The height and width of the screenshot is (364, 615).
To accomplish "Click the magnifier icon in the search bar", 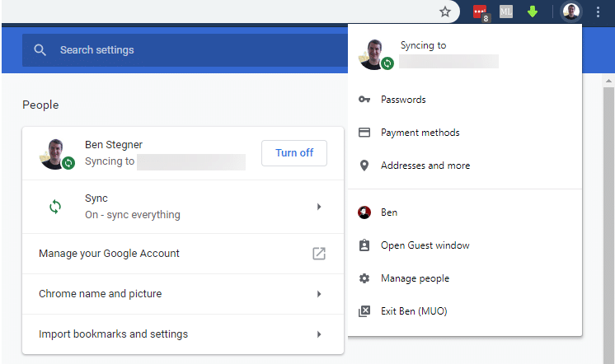I will (x=40, y=49).
